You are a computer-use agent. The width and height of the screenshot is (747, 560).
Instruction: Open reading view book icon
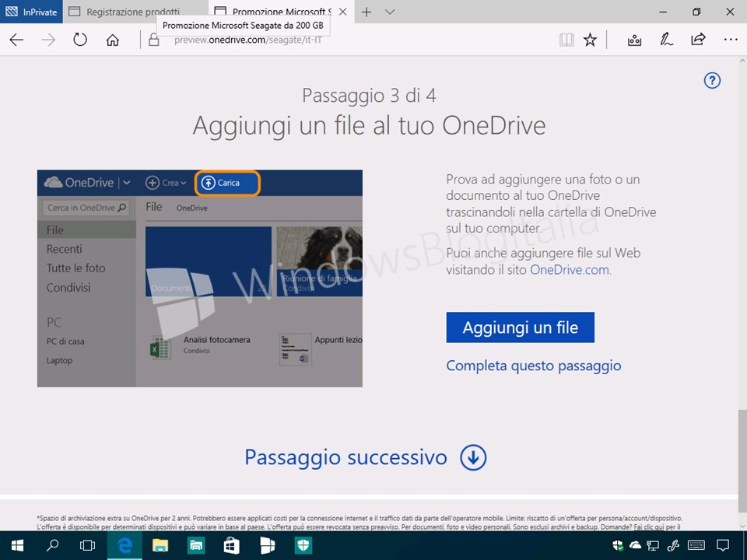tap(566, 40)
